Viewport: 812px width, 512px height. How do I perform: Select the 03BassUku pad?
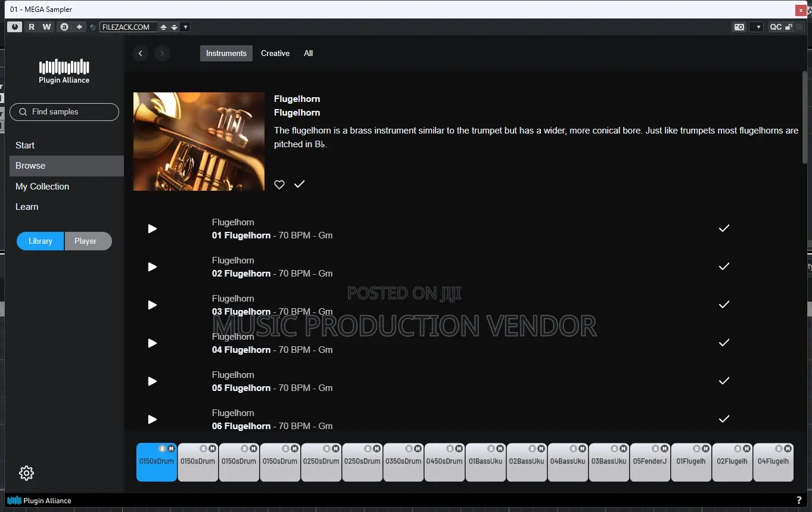pos(609,462)
